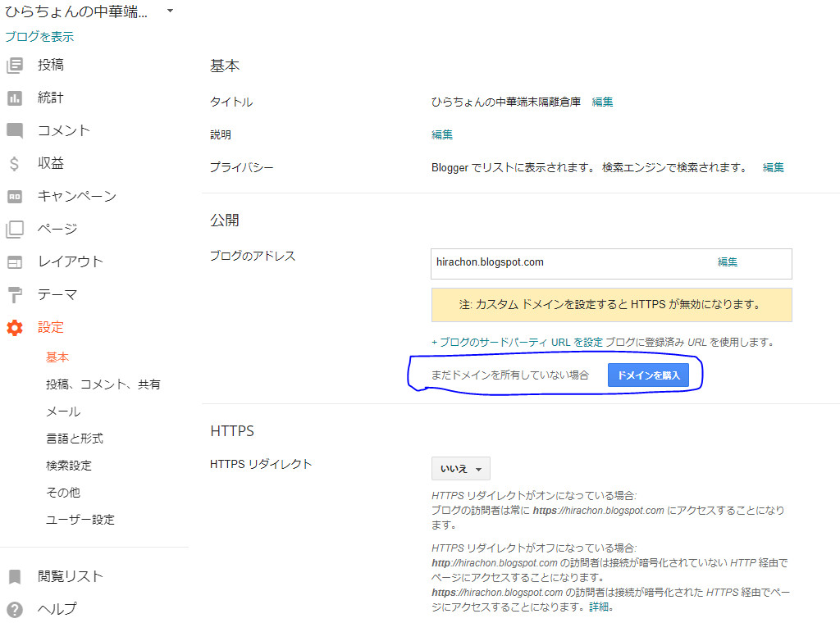Open ページ in the sidebar menu
The width and height of the screenshot is (840, 632).
(x=57, y=229)
